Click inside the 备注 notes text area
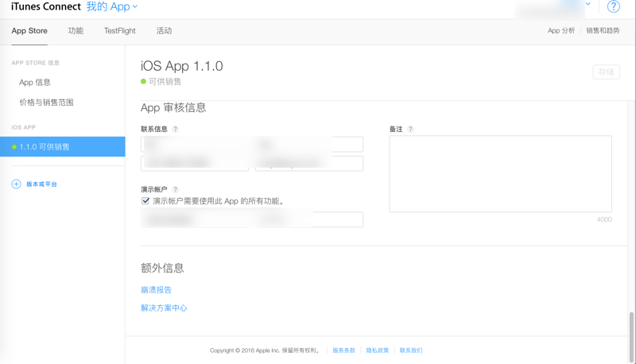 pyautogui.click(x=500, y=173)
